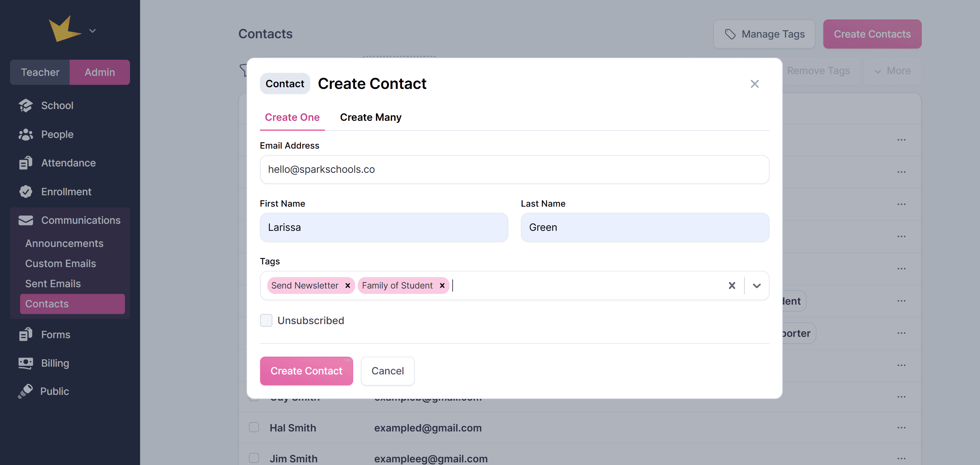Image resolution: width=980 pixels, height=465 pixels.
Task: Select the Hal Smith row checkbox
Action: coord(254,427)
